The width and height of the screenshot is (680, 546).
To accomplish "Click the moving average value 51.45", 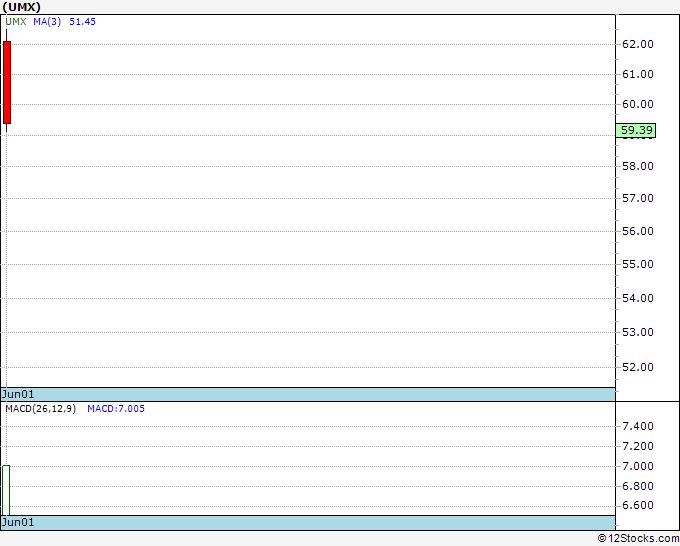I will [82, 22].
